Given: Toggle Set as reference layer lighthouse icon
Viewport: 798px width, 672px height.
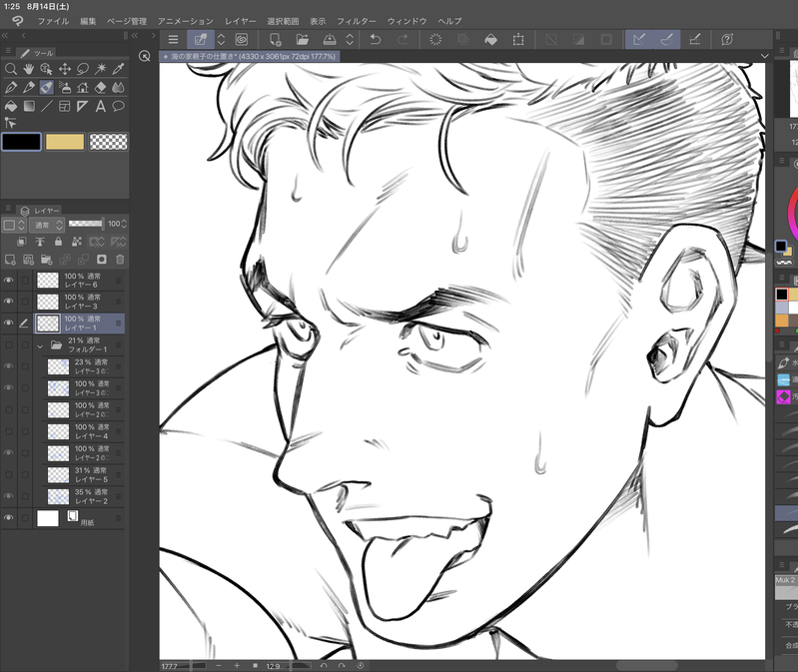Looking at the screenshot, I should pyautogui.click(x=40, y=242).
